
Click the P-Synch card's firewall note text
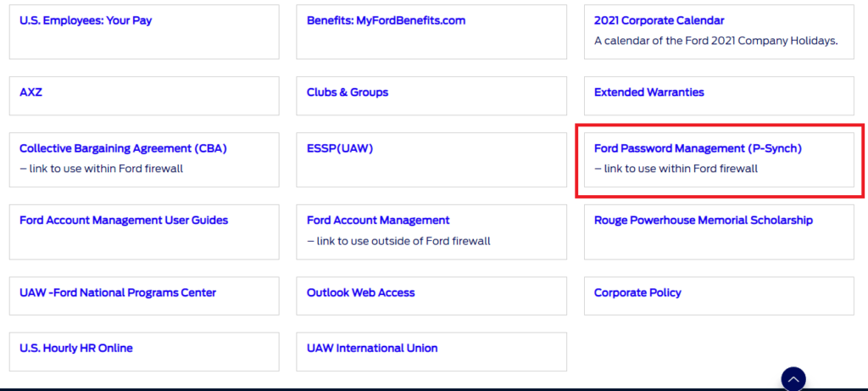676,169
